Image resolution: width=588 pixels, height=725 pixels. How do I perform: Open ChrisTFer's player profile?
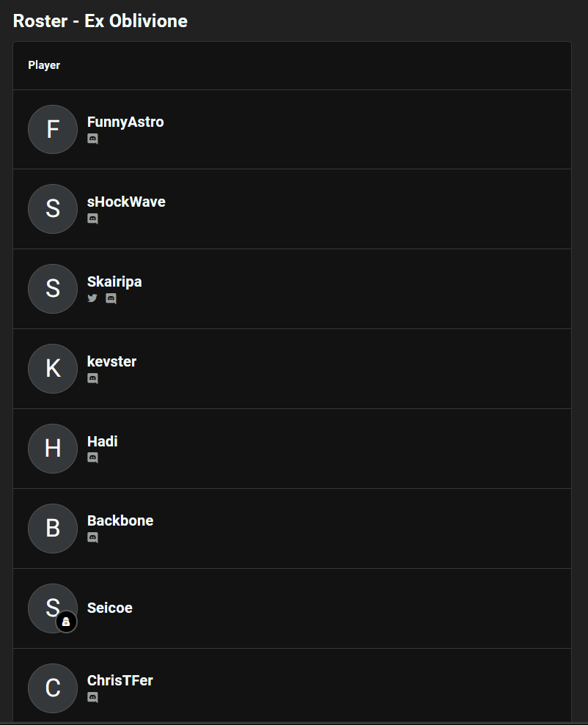[x=120, y=680]
